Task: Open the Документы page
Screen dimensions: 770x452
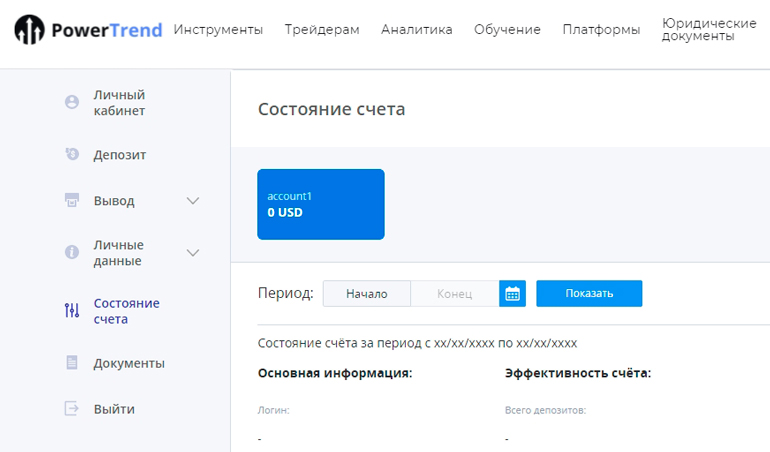Action: pos(129,363)
